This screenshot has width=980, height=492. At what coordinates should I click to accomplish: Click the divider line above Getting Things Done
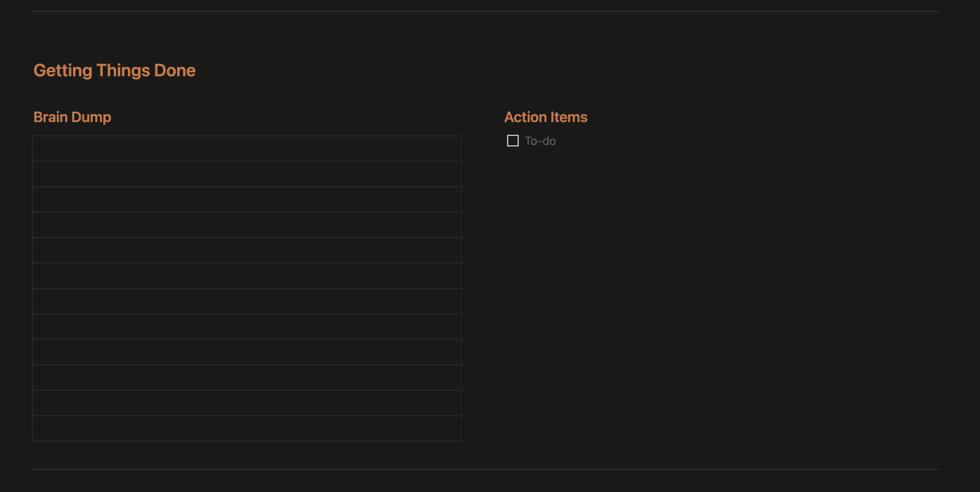(486, 11)
